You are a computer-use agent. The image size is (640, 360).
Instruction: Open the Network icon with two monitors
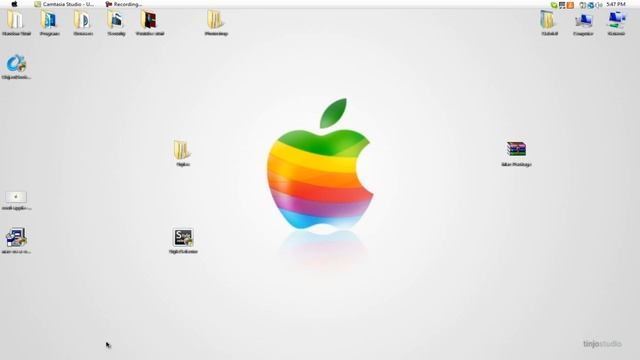(x=616, y=23)
